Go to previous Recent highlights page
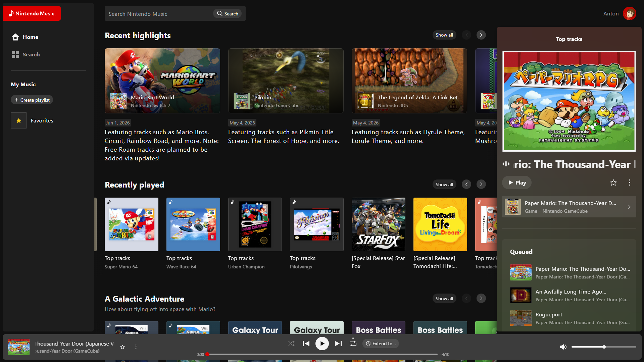 [466, 35]
